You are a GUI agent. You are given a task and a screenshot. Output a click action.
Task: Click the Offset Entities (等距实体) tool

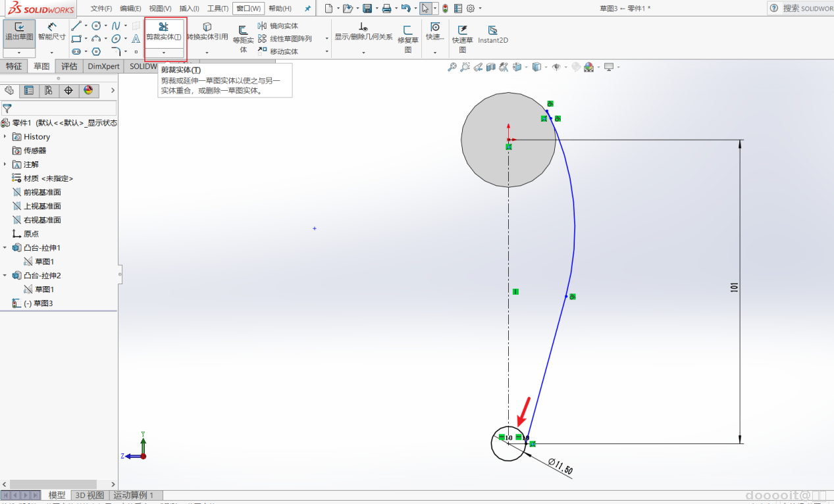pyautogui.click(x=243, y=39)
